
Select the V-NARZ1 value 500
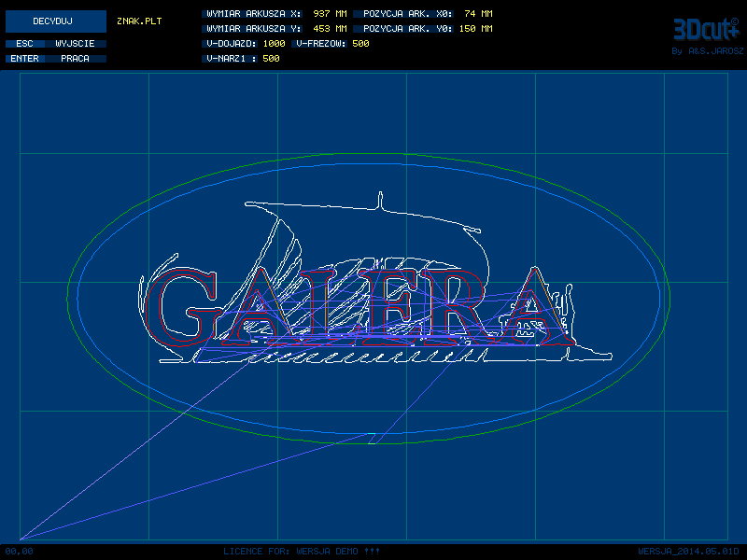click(x=271, y=59)
